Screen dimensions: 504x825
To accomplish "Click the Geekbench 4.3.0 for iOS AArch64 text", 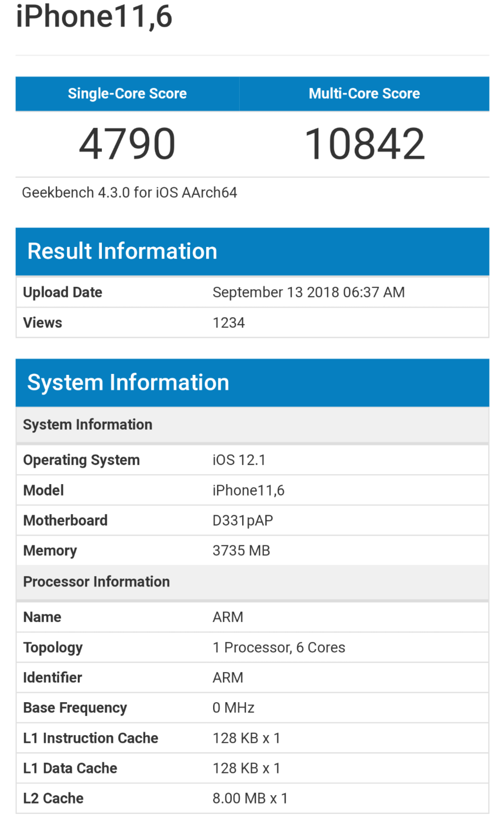I will 129,193.
